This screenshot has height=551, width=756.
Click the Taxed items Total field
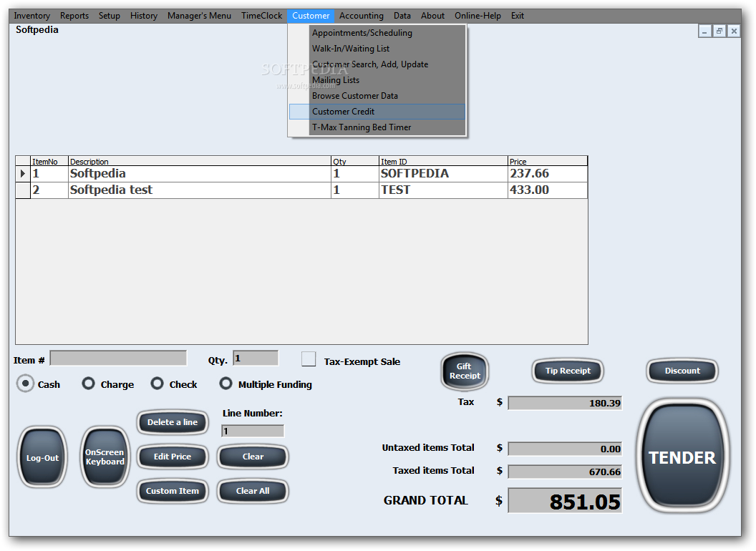(565, 472)
